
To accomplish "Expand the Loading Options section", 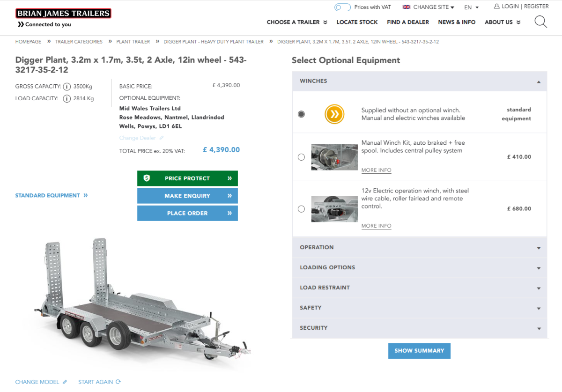I will click(x=420, y=267).
